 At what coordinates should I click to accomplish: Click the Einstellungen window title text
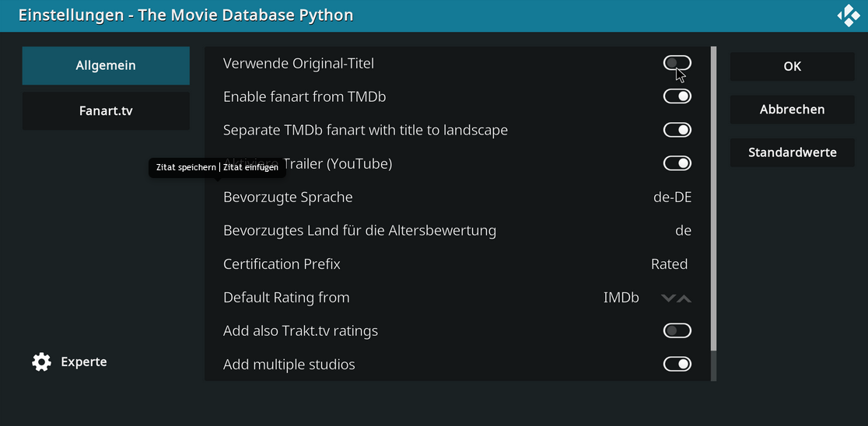click(186, 15)
